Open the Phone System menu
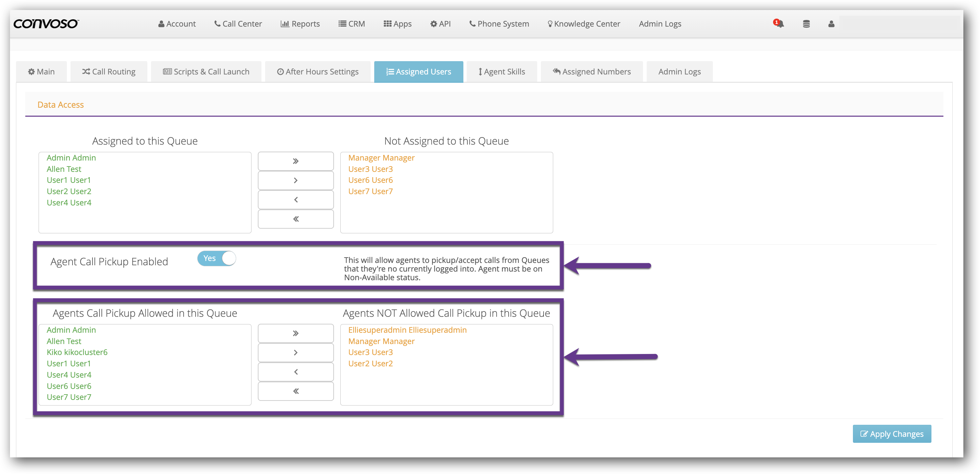This screenshot has height=474, width=980. 499,24
